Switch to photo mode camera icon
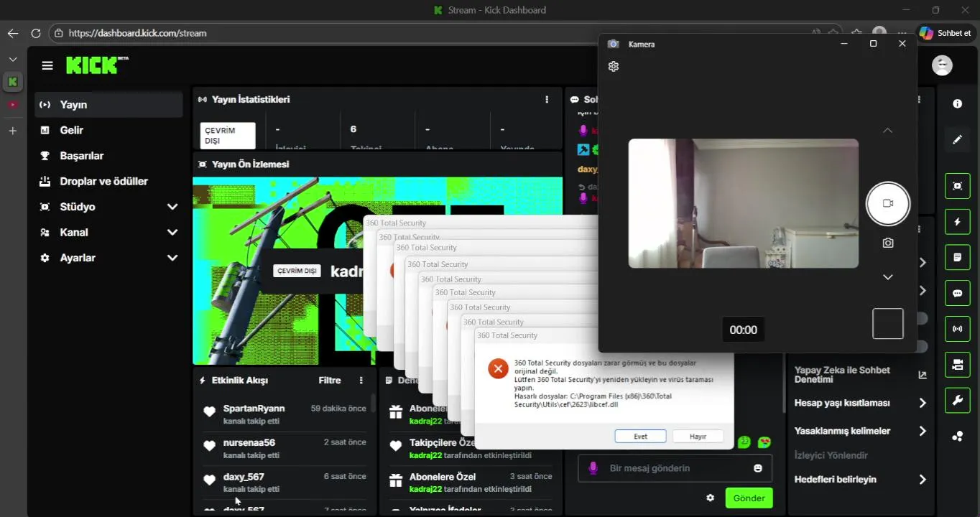 tap(888, 243)
